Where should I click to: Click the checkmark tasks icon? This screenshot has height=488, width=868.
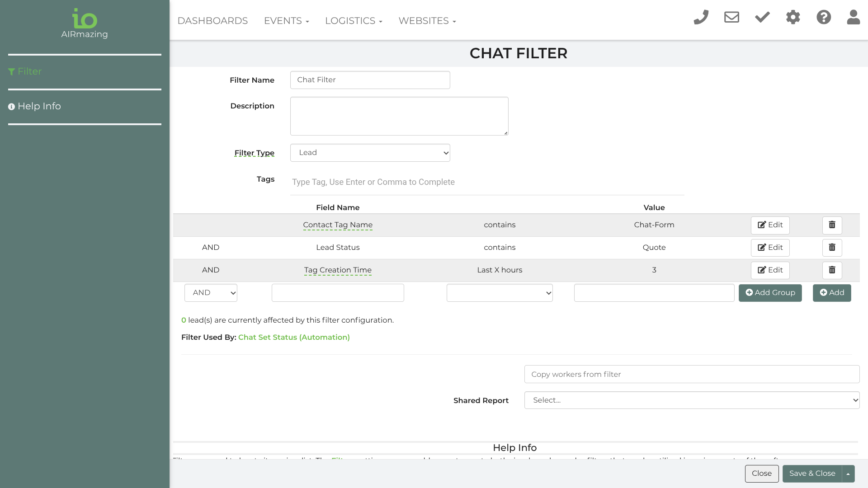[x=762, y=18]
